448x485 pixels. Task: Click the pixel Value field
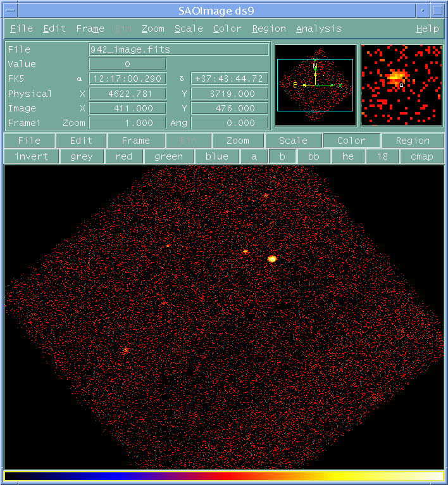127,64
